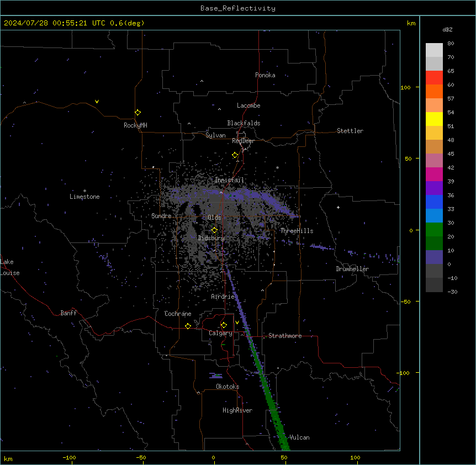This screenshot has height=465, width=476.
Task: Select the Airdrie city label
Action: [x=223, y=297]
